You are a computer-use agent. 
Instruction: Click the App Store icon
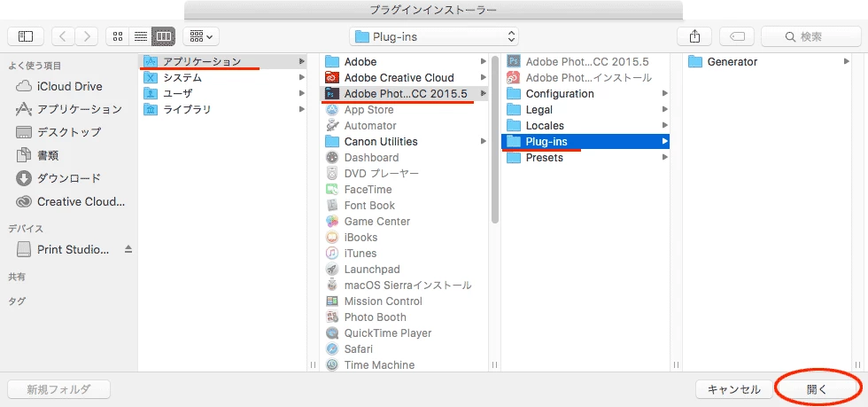[332, 110]
